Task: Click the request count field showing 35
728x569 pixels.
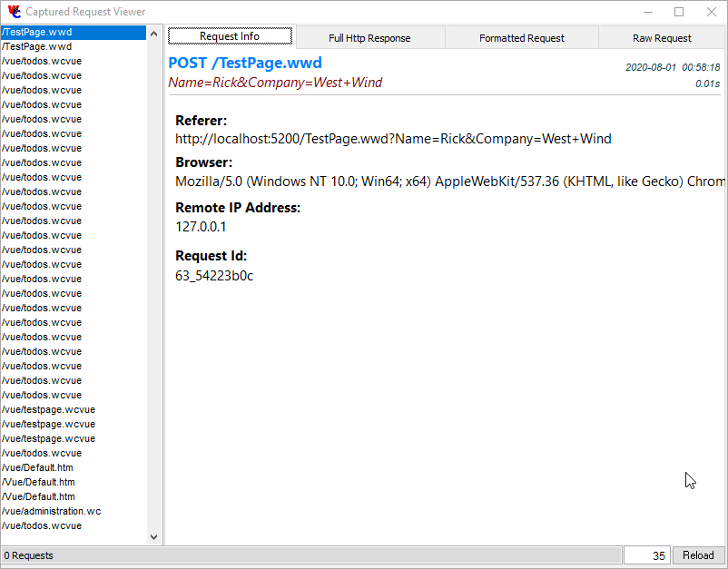Action: pyautogui.click(x=647, y=555)
